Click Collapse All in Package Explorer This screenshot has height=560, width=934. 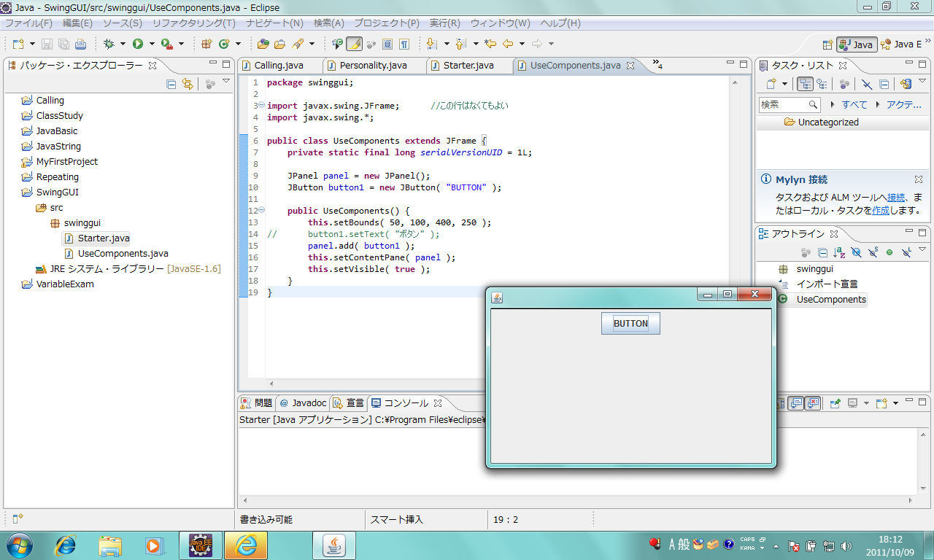coord(171,84)
